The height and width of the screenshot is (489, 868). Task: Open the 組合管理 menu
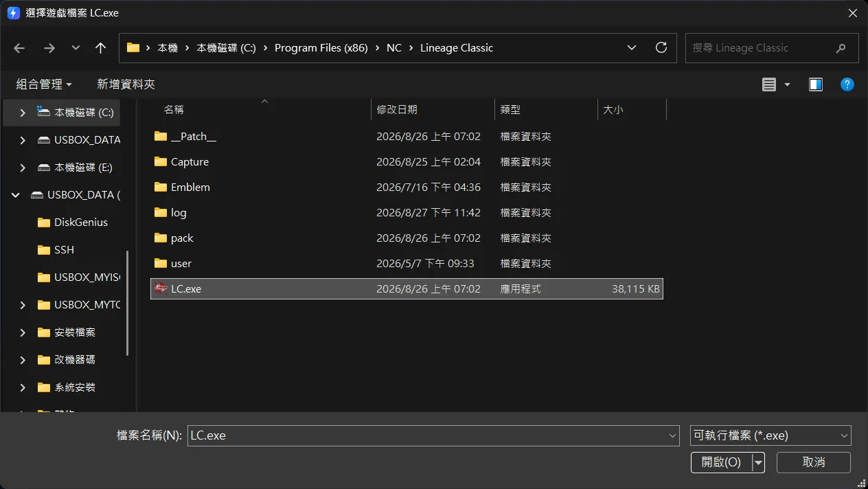click(x=44, y=84)
